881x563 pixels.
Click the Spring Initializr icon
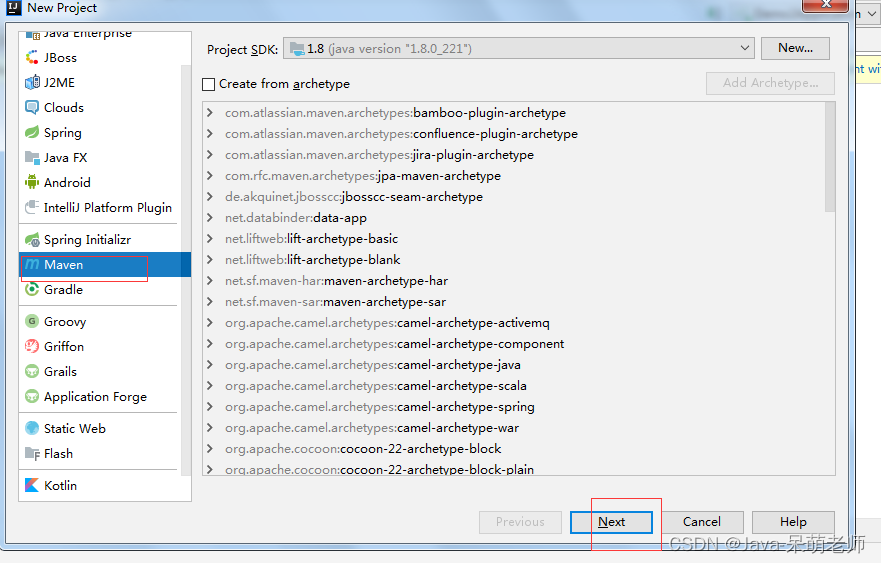tap(32, 239)
